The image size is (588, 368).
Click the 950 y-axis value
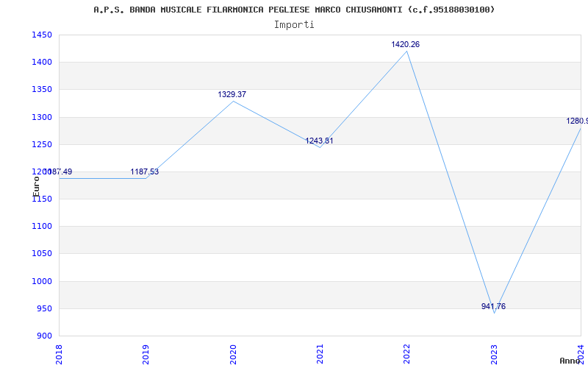[x=44, y=308]
